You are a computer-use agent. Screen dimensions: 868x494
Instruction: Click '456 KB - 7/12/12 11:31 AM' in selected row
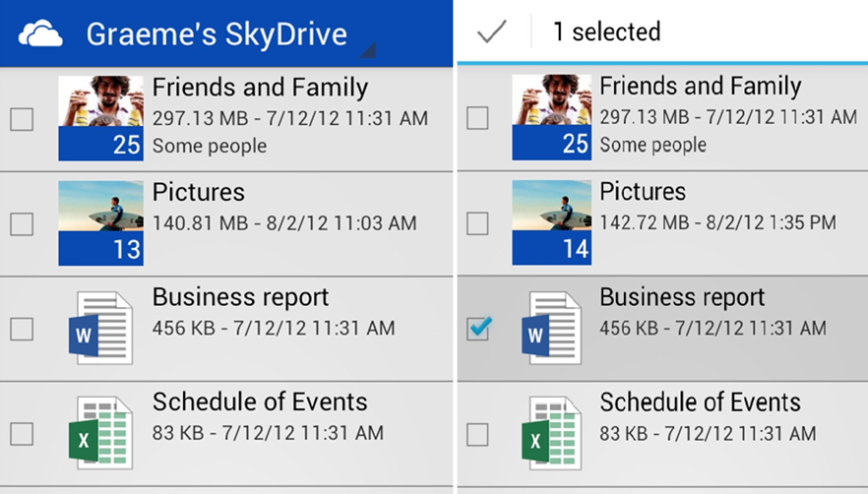click(713, 329)
